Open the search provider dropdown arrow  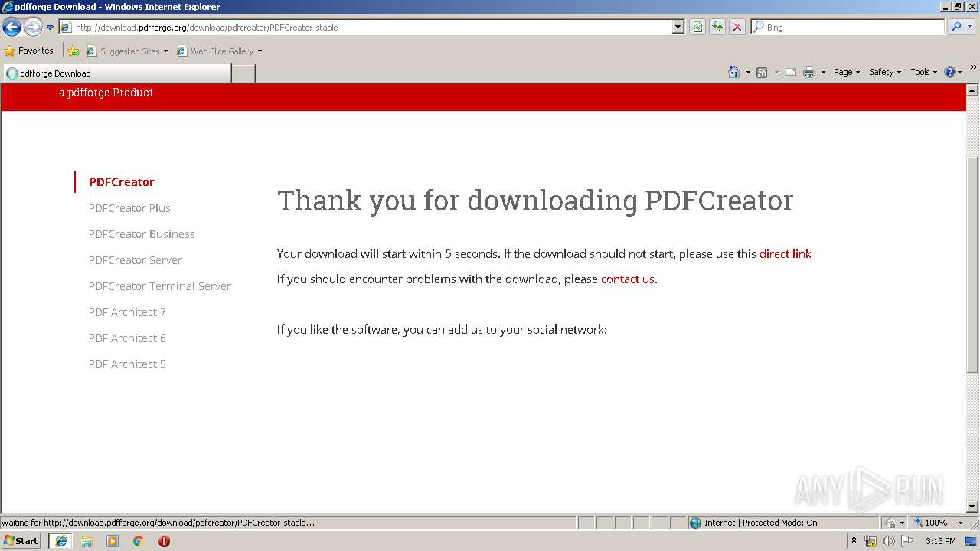coord(970,28)
